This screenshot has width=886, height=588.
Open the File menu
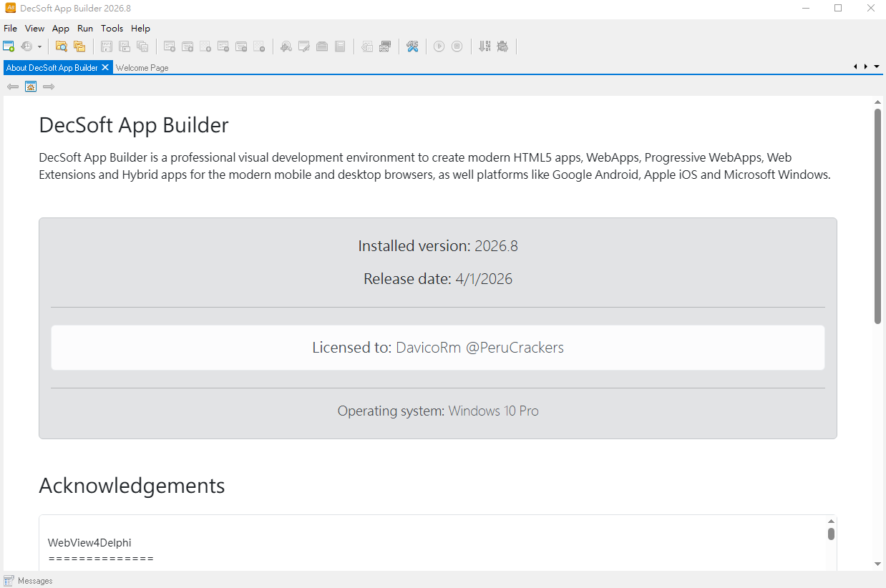tap(10, 29)
